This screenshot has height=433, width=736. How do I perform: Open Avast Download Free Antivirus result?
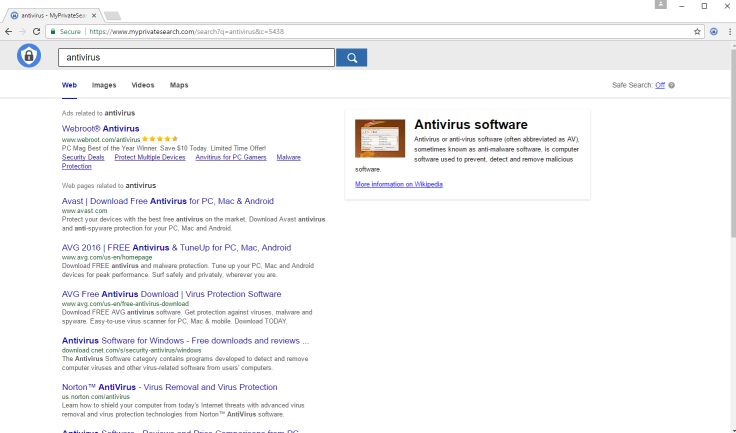(x=168, y=201)
